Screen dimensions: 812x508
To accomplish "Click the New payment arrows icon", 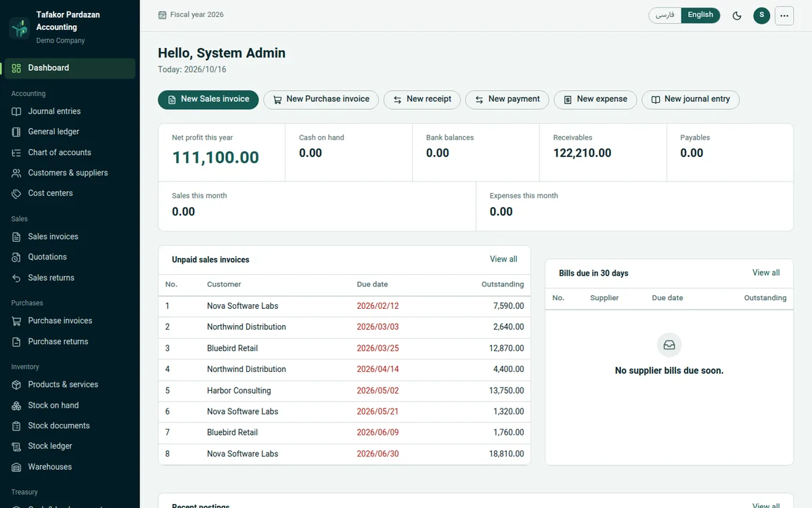I will coord(480,100).
